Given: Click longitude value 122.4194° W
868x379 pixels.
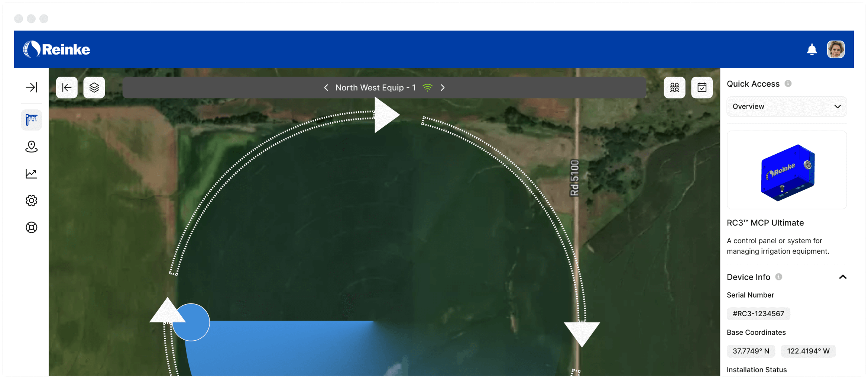Looking at the screenshot, I should click(808, 351).
